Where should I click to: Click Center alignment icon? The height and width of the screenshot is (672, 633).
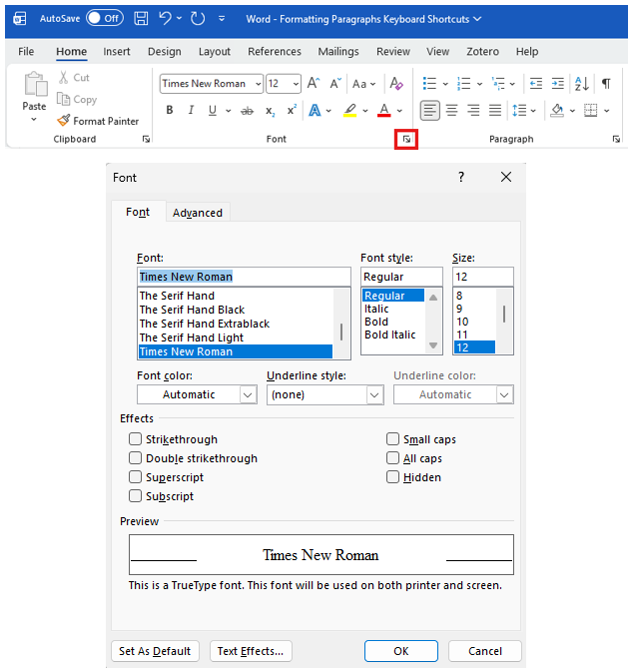451,110
